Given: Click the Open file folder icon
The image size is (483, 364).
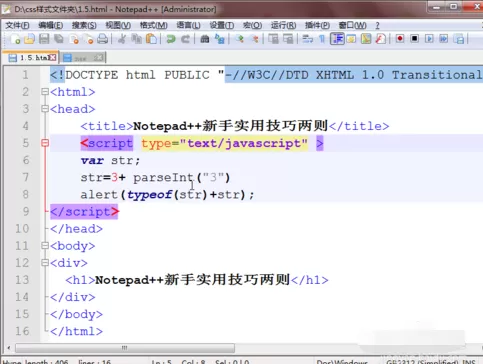Looking at the screenshot, I should click(29, 39).
